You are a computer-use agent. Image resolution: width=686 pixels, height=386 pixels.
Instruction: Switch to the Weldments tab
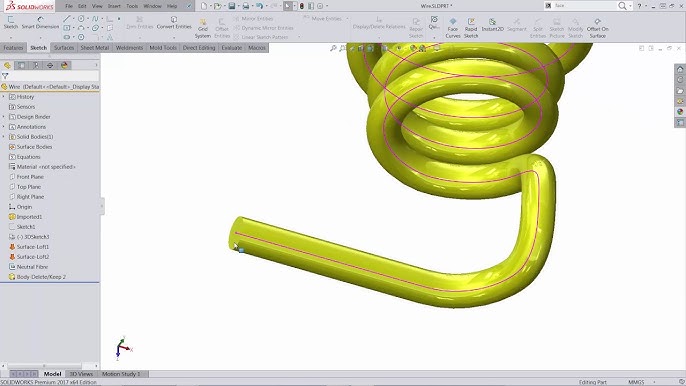pyautogui.click(x=130, y=48)
